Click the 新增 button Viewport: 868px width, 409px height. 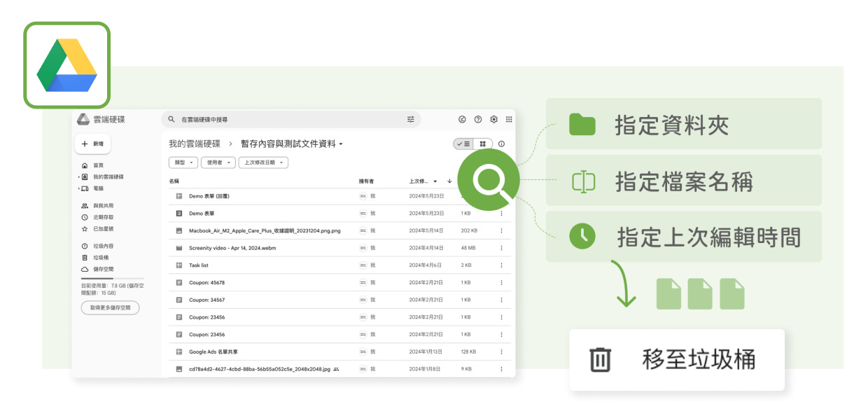(x=92, y=144)
